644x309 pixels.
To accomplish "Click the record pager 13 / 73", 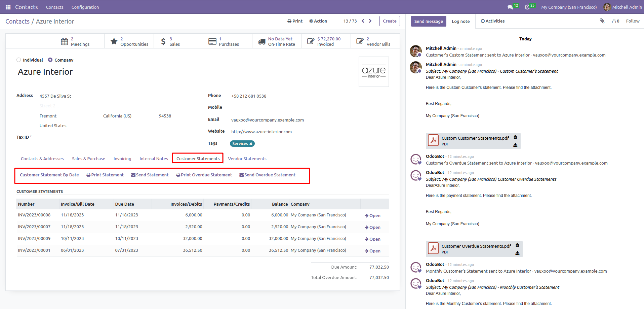I will pyautogui.click(x=350, y=21).
